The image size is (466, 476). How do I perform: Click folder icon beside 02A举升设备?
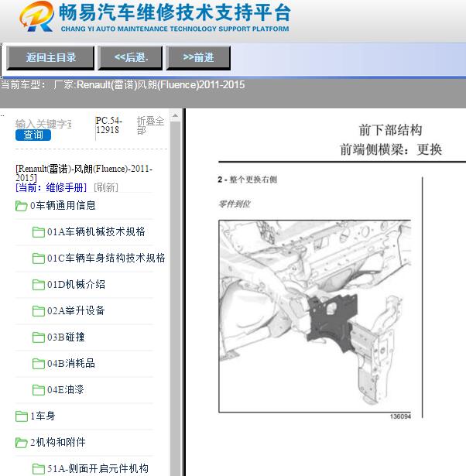(x=39, y=311)
